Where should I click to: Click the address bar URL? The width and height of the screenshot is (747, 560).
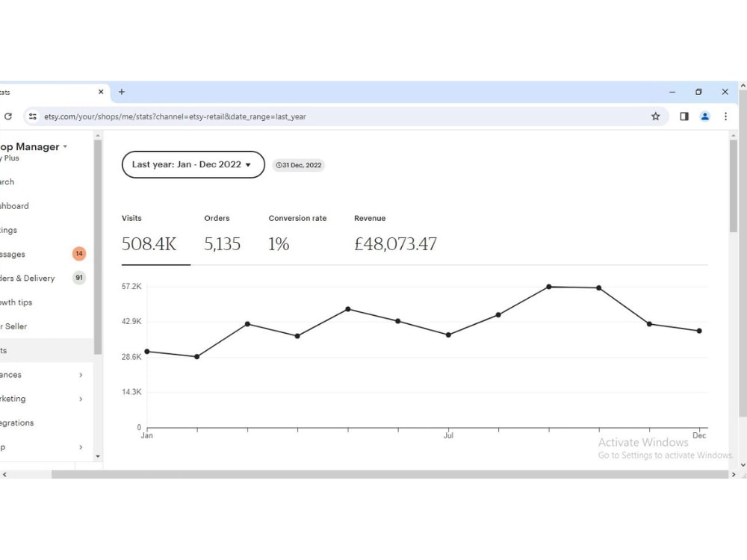175,116
